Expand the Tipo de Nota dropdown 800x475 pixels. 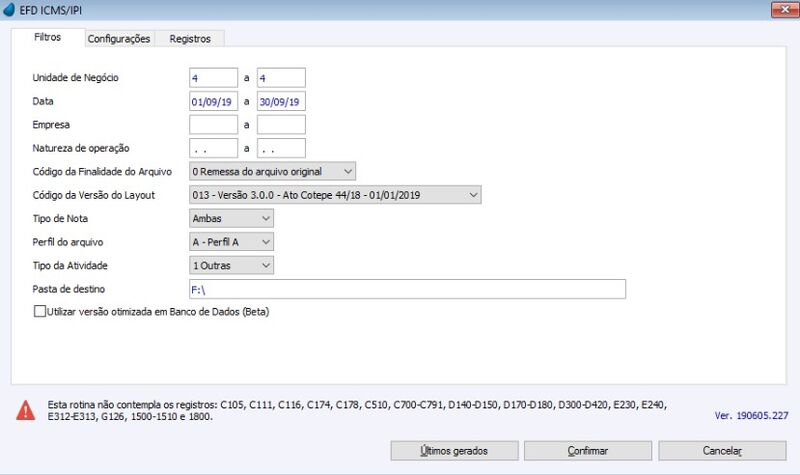pyautogui.click(x=231, y=218)
